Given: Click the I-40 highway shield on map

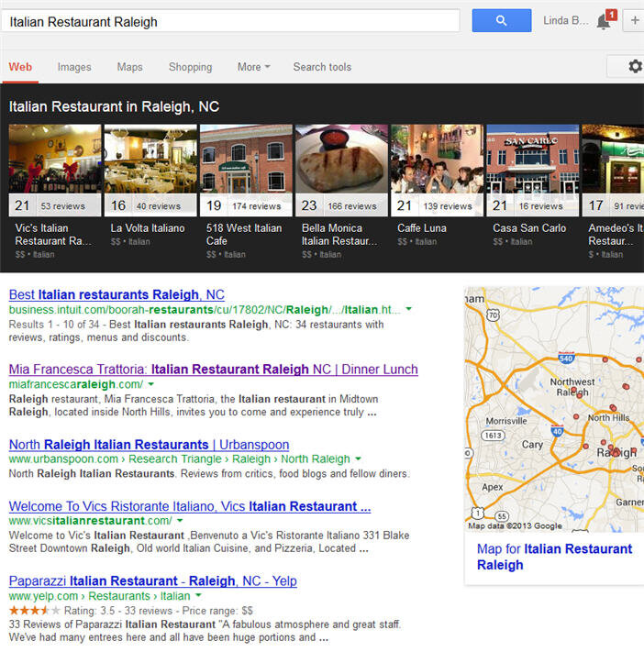Looking at the screenshot, I should point(557,431).
